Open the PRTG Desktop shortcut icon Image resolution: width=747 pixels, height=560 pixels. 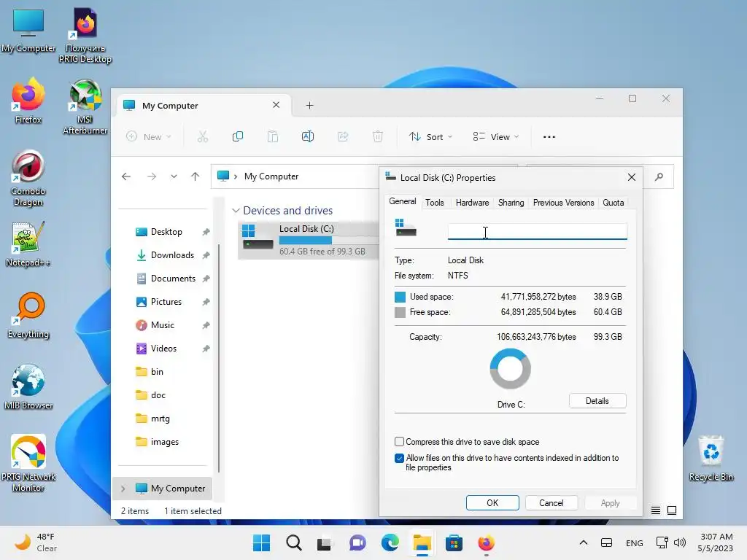coord(85,36)
